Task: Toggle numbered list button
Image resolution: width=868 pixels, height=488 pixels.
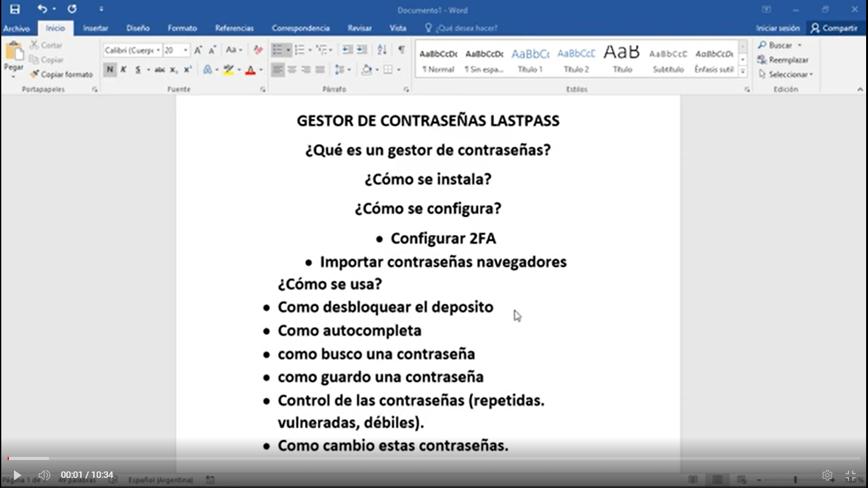Action: 299,50
